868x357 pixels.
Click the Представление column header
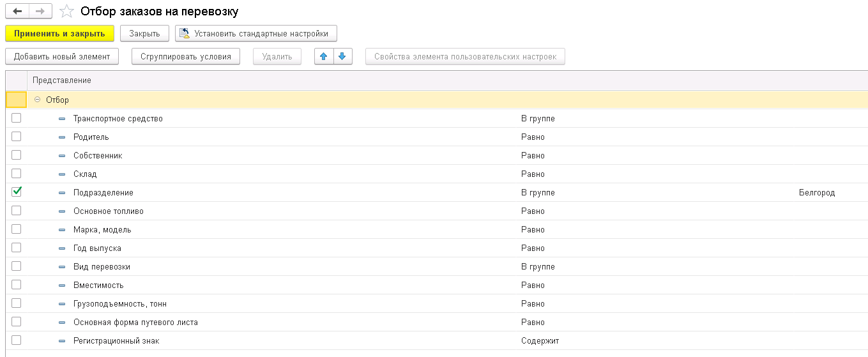(62, 80)
